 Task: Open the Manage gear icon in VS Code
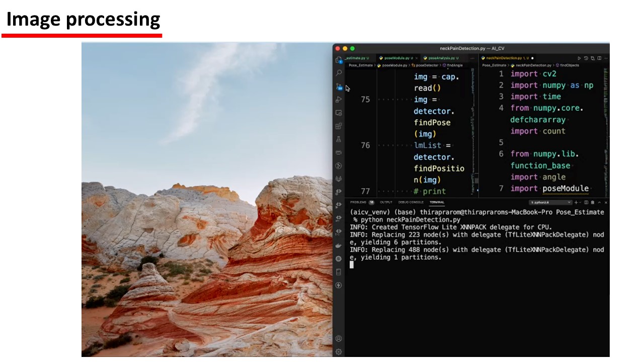coord(339,352)
